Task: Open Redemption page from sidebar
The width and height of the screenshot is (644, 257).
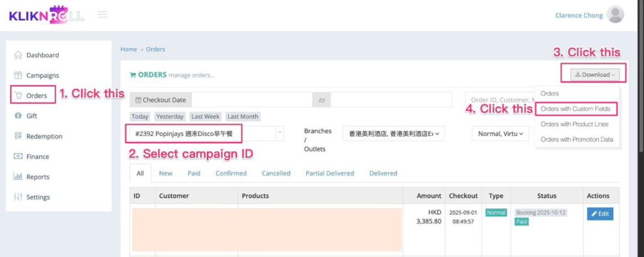Action: point(44,136)
